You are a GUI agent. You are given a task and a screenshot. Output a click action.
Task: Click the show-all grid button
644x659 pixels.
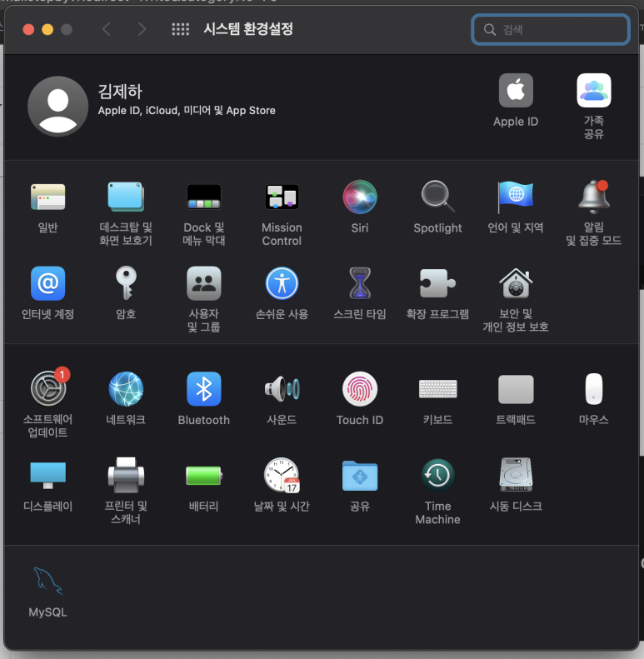(180, 29)
